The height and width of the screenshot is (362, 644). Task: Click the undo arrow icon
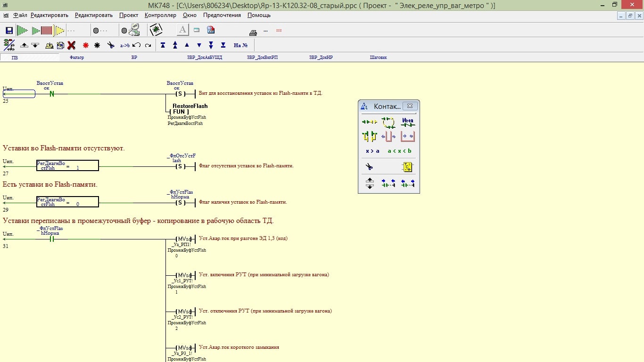point(136,45)
